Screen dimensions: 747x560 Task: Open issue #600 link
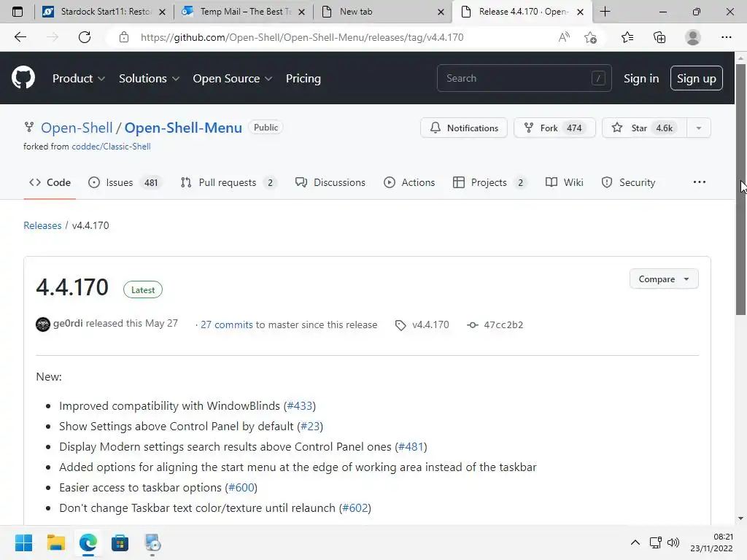pyautogui.click(x=241, y=488)
